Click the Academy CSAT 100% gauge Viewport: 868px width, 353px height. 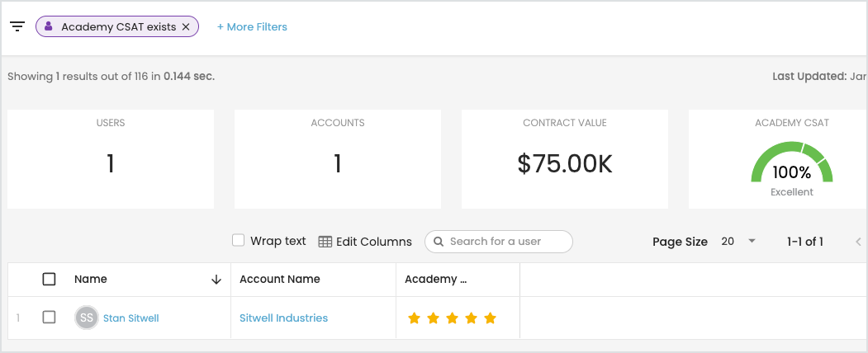[791, 163]
